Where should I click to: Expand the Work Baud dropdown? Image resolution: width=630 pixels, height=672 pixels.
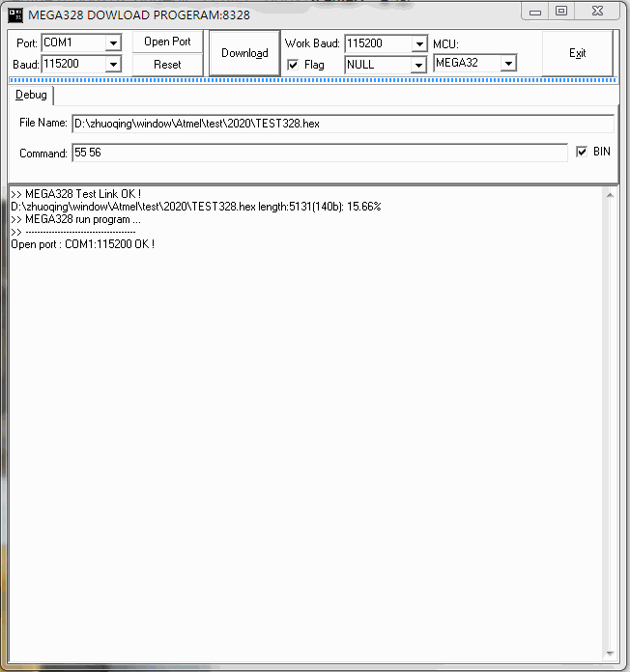pyautogui.click(x=419, y=43)
